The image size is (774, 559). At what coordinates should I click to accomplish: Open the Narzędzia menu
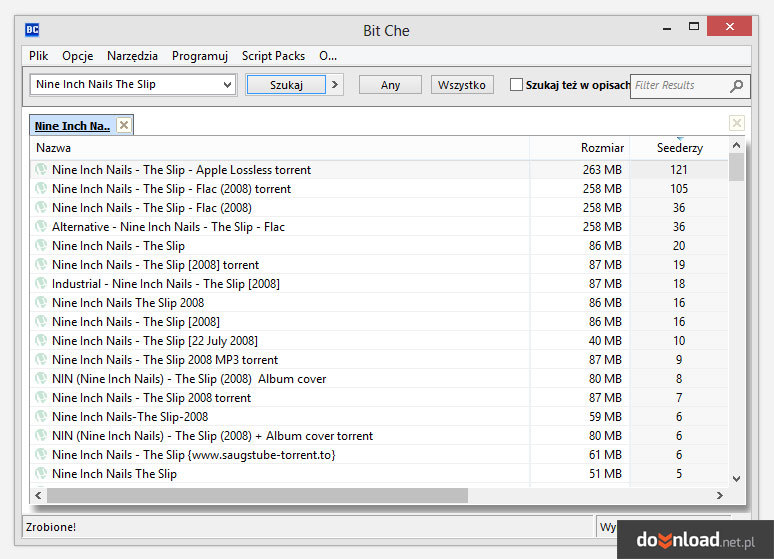click(x=132, y=56)
